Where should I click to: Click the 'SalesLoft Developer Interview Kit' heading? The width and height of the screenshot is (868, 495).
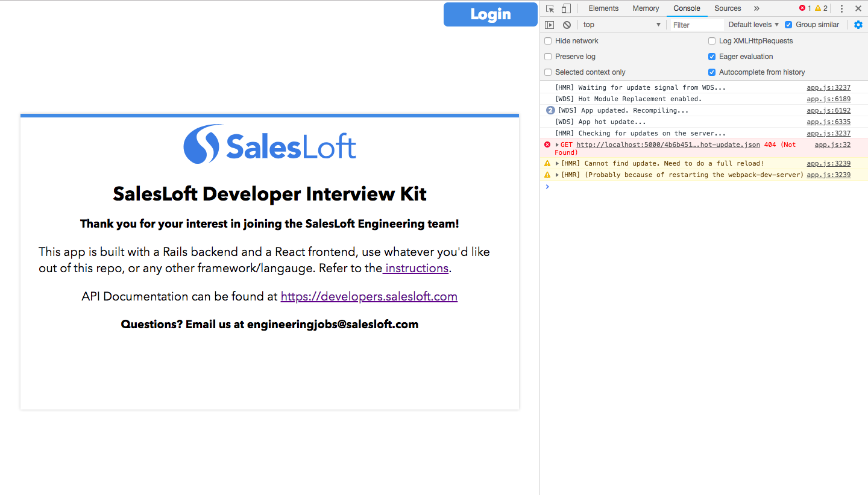(x=269, y=194)
